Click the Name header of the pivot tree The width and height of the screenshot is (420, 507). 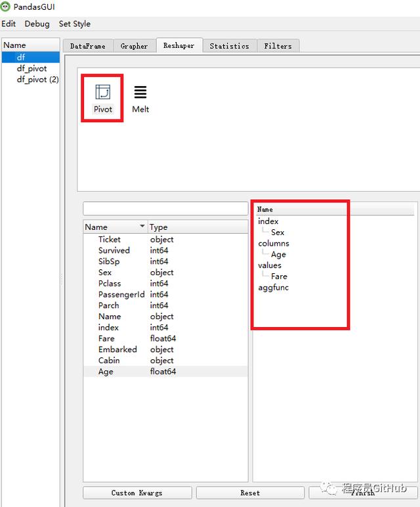click(335, 209)
